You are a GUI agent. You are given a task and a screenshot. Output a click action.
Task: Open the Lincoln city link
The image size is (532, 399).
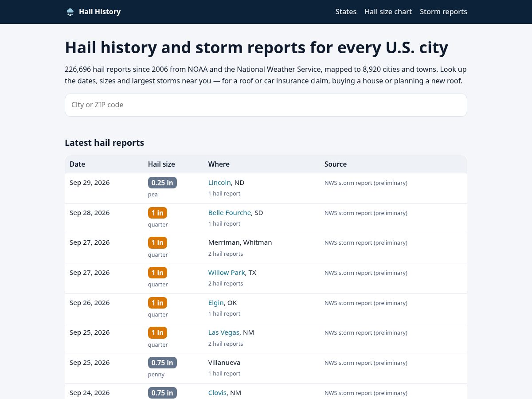pyautogui.click(x=219, y=183)
